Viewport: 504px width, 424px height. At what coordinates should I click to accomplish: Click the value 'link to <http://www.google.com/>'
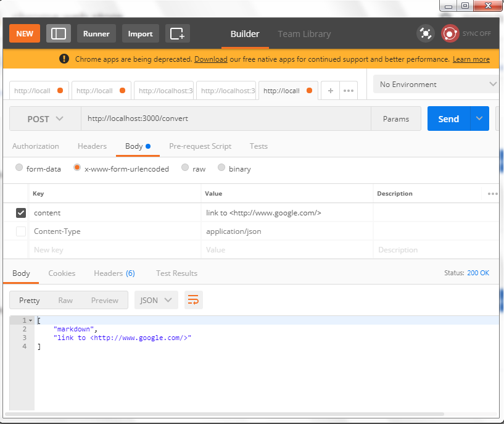click(263, 213)
